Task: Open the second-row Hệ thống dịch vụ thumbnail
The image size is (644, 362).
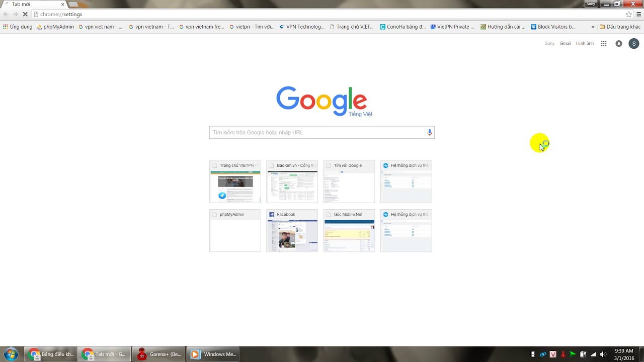Action: [406, 231]
